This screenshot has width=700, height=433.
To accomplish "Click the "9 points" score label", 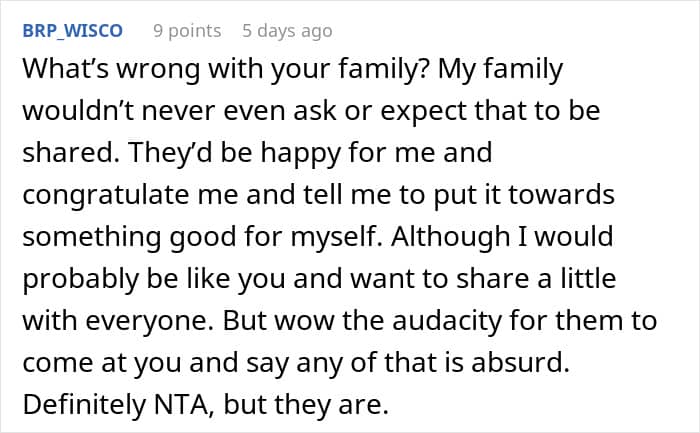I will point(187,31).
